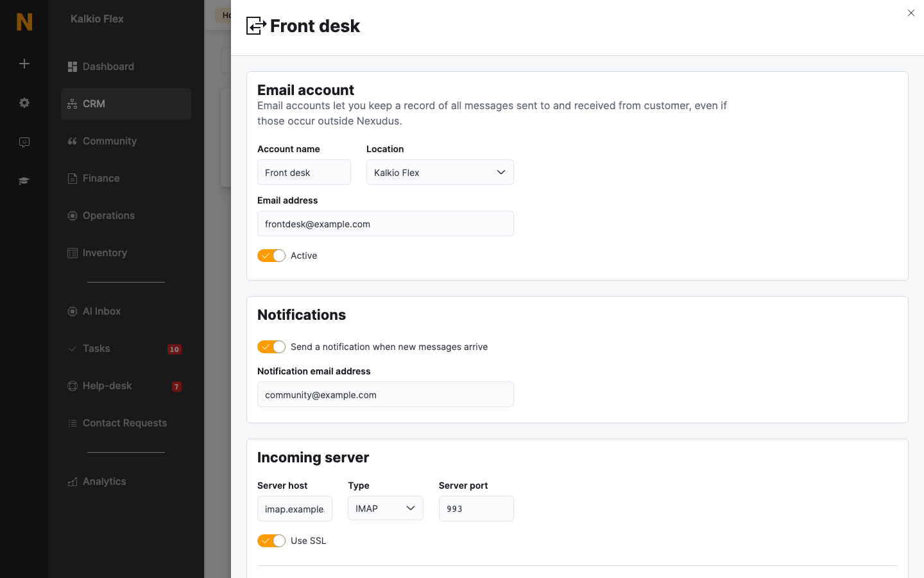Click the Tasks checkmark icon
This screenshot has height=578, width=924.
click(73, 349)
